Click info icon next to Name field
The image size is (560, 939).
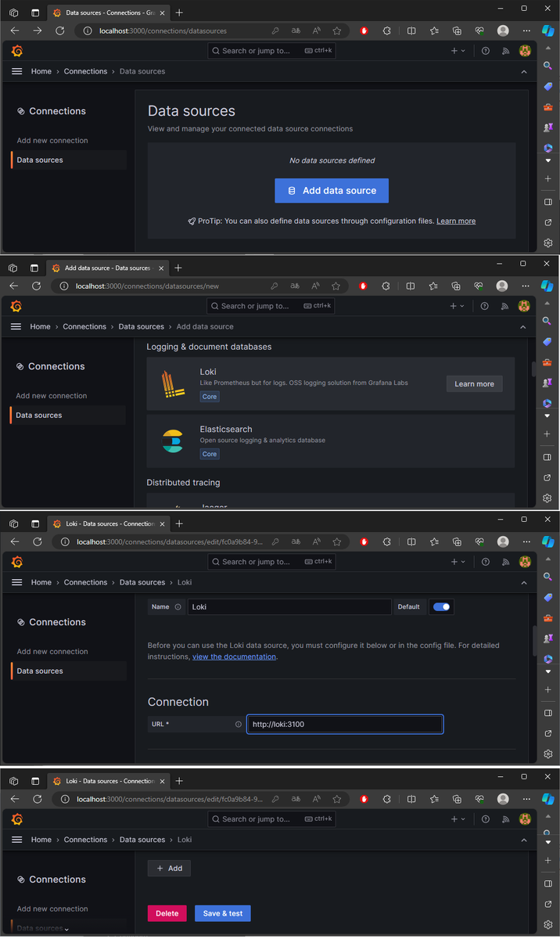[x=178, y=606]
